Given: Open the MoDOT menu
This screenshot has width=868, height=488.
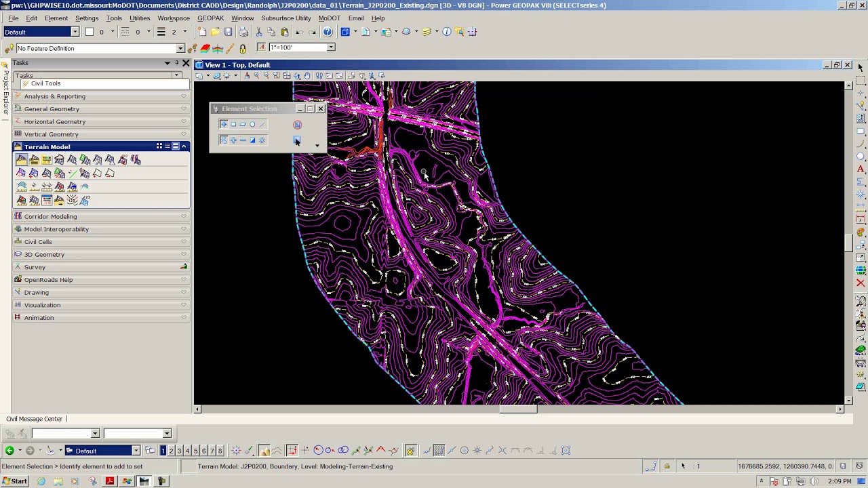Looking at the screenshot, I should [330, 18].
